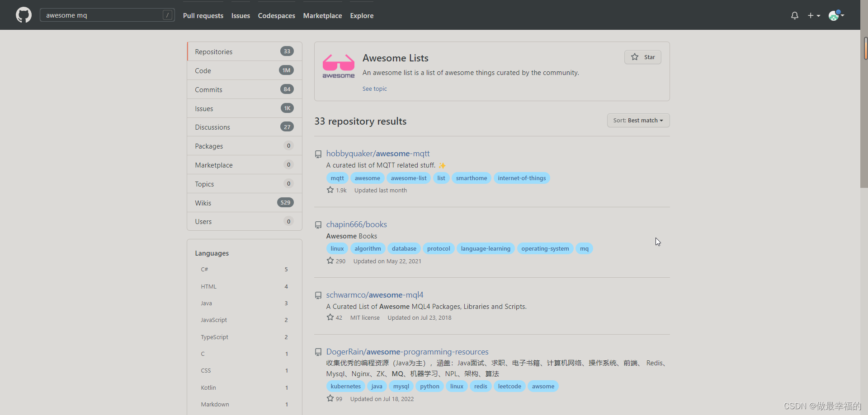Viewport: 868px width, 415px height.
Task: Click the smarthome topic tag
Action: [472, 178]
